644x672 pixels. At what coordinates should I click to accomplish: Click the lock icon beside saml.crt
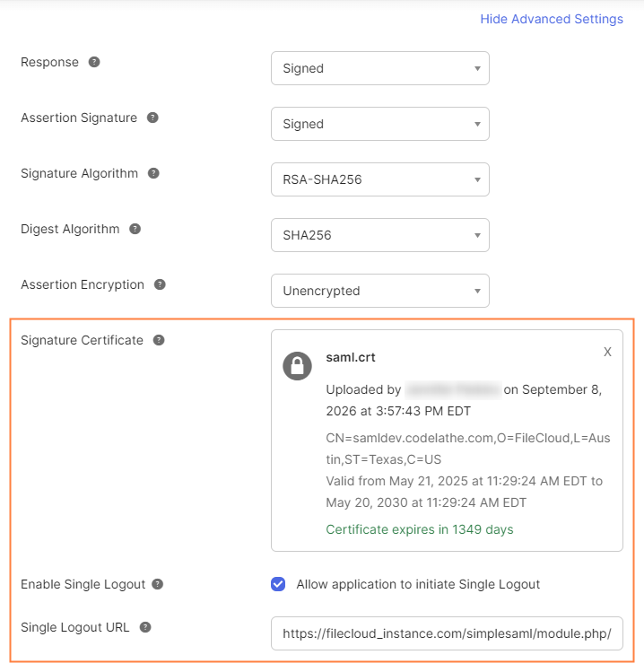click(297, 366)
